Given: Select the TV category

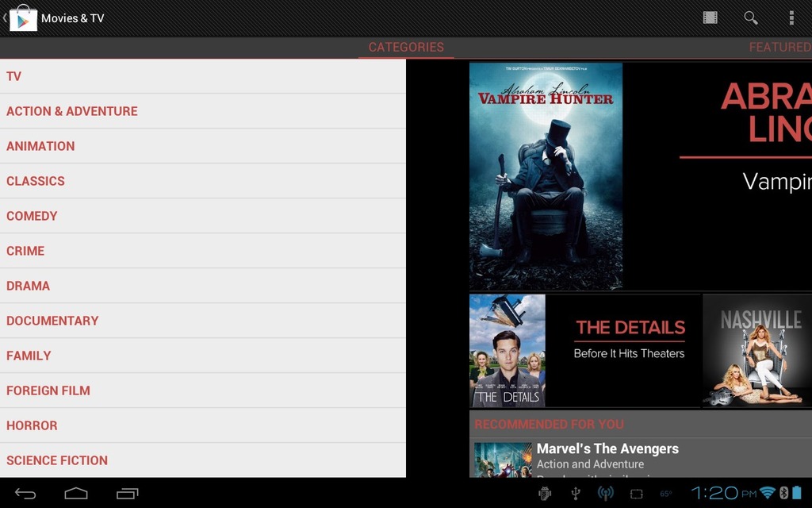Looking at the screenshot, I should coord(203,76).
